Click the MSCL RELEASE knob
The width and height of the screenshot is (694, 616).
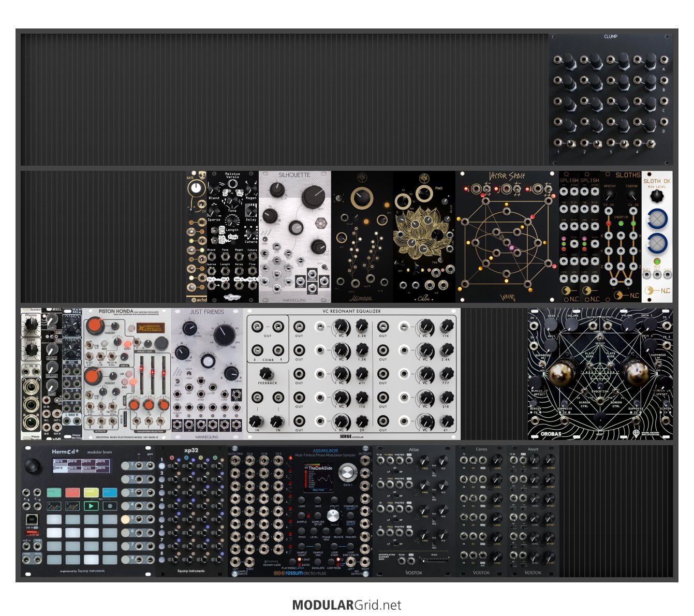coord(52,367)
